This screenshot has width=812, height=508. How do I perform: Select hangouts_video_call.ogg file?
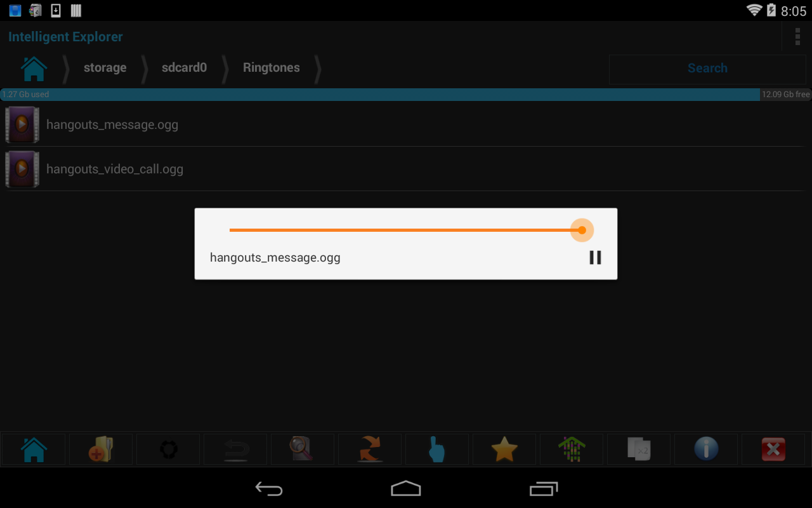point(406,169)
